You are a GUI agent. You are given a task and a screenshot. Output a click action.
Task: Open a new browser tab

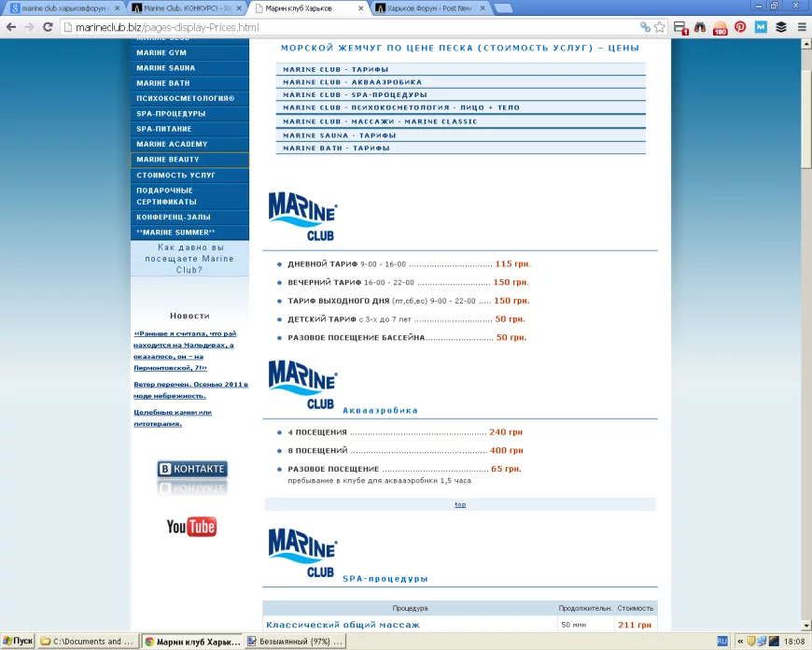click(503, 8)
